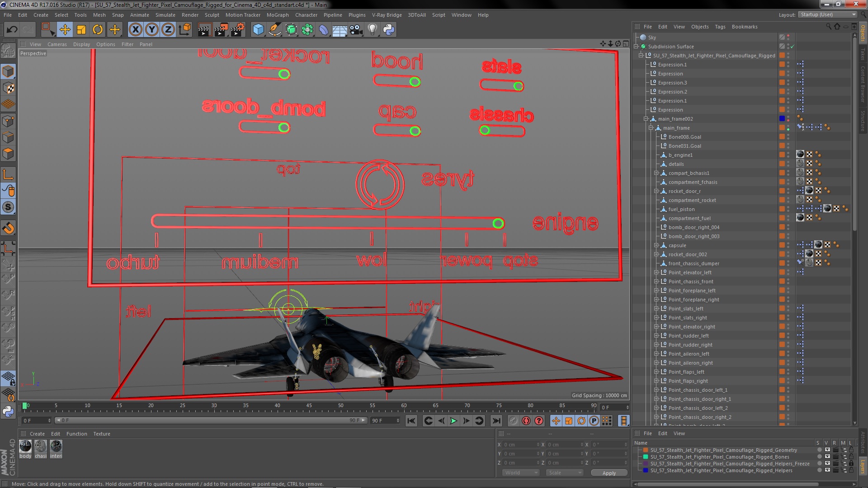
Task: Open V-Ray Bridge menu
Action: (x=387, y=15)
